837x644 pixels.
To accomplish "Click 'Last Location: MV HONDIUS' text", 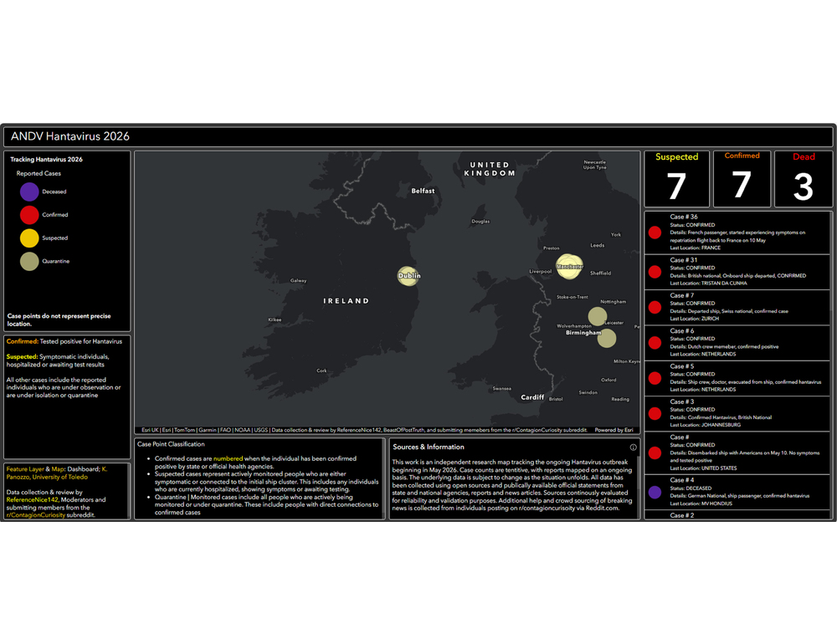I will [x=701, y=503].
